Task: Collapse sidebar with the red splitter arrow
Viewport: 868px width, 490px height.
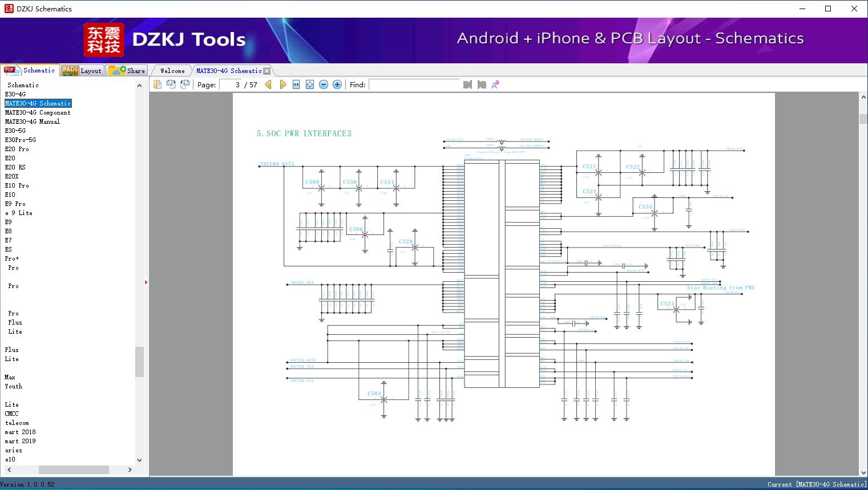Action: click(146, 282)
